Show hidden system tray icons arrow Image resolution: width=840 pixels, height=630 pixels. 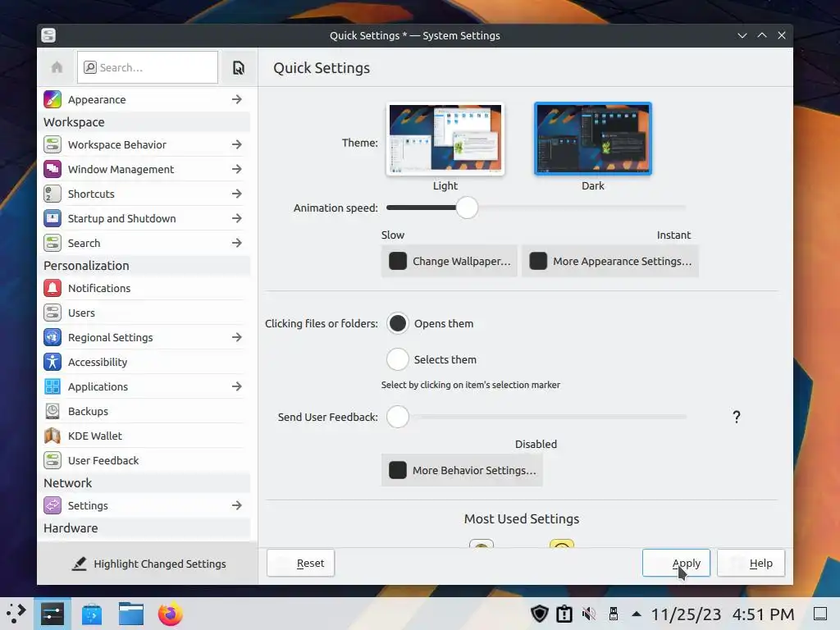(x=637, y=614)
